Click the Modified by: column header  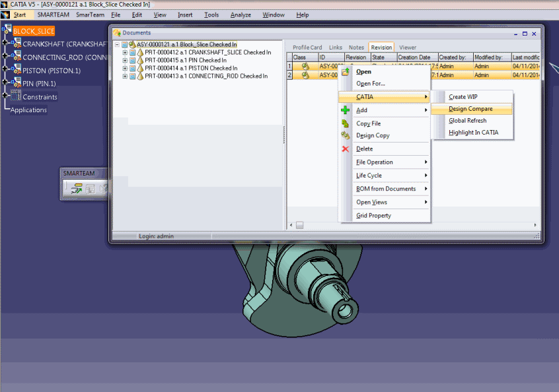coord(492,57)
